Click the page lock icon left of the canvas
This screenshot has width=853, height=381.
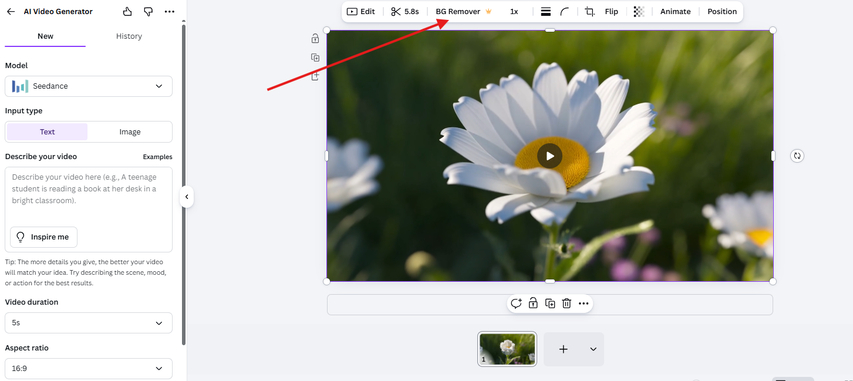[x=315, y=38]
